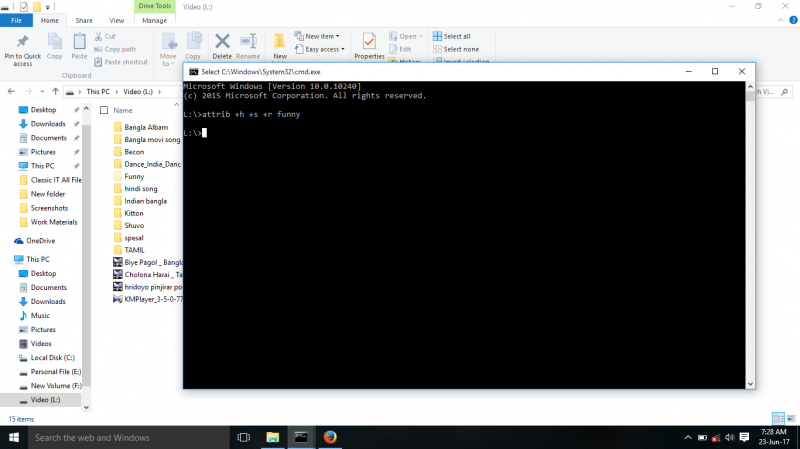Click File Explorer taskbar icon
The width and height of the screenshot is (800, 449).
[x=273, y=437]
